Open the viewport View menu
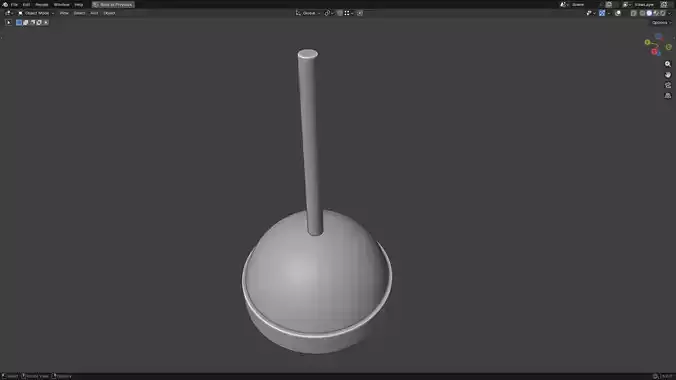This screenshot has width=676, height=380. coord(64,13)
